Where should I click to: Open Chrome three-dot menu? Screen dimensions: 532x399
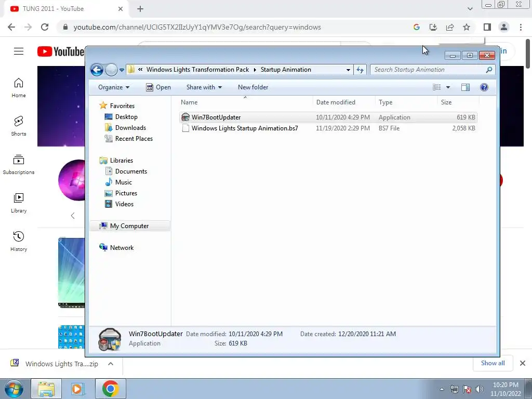(521, 27)
